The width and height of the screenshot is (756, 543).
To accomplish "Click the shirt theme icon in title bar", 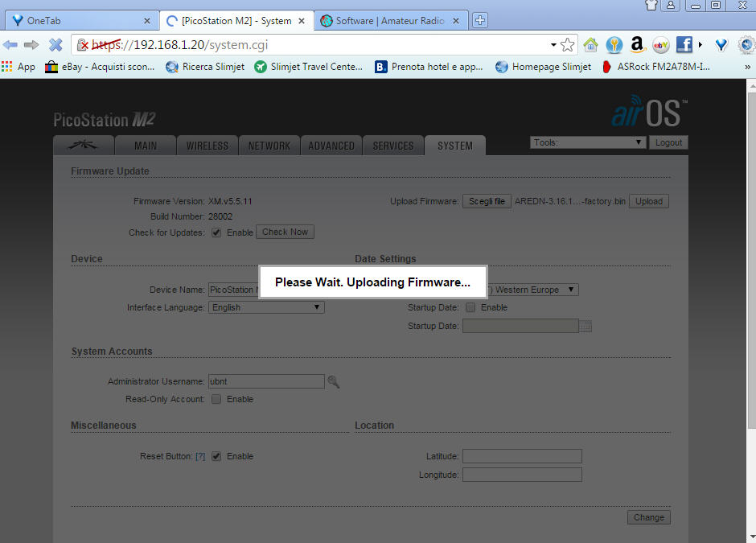I will 651,6.
